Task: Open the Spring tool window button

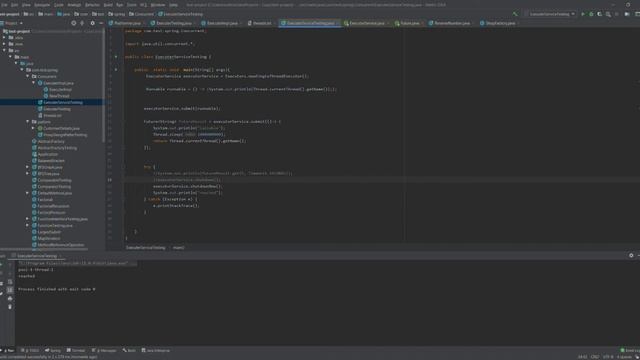Action: click(x=53, y=350)
